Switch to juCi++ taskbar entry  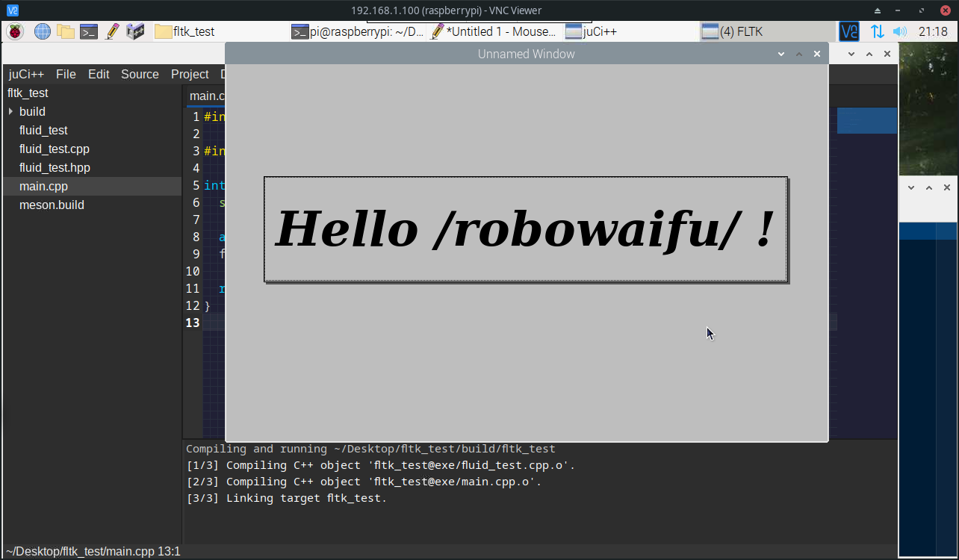pos(592,31)
